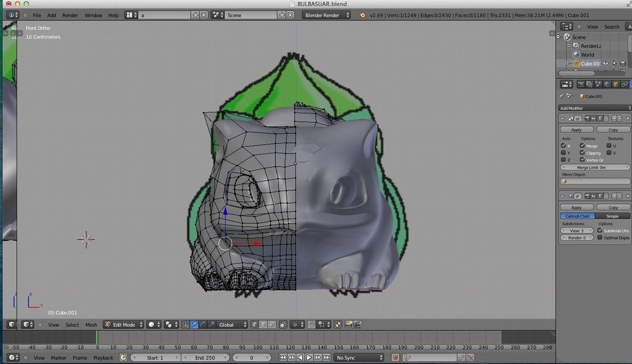Click the auto keyframe record button
The image size is (632, 364).
(396, 358)
